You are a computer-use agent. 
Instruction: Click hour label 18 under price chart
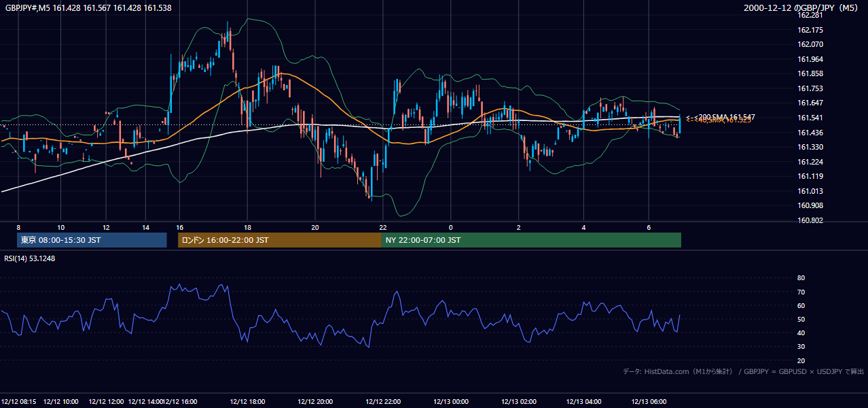[247, 228]
